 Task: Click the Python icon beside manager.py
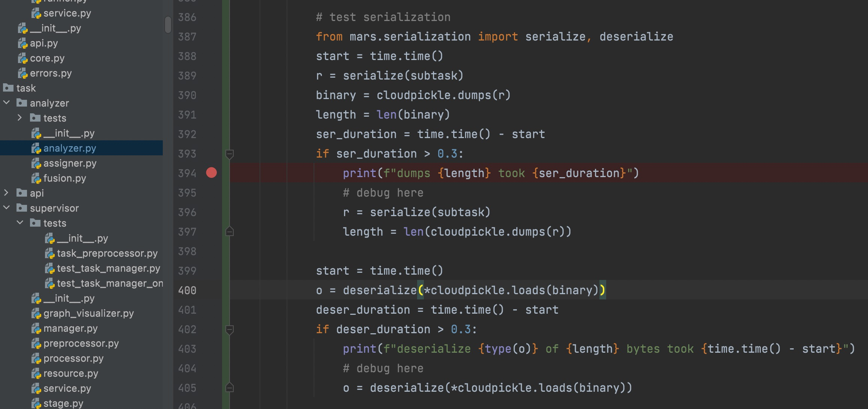tap(36, 329)
